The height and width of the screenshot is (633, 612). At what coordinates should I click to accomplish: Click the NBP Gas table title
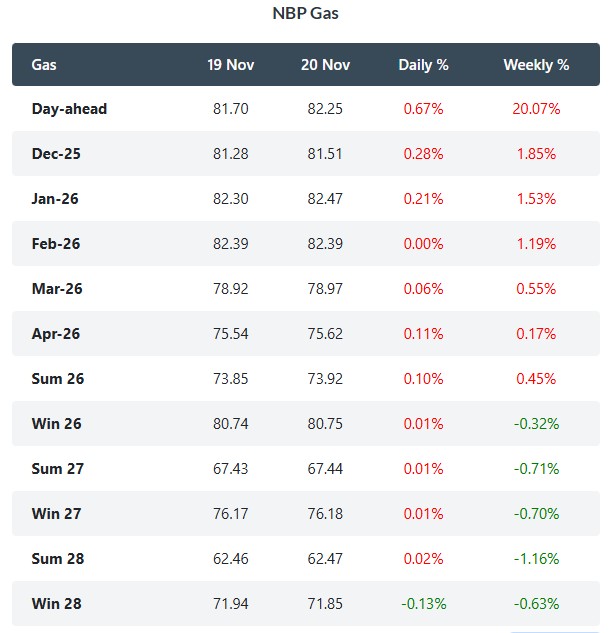pyautogui.click(x=305, y=14)
